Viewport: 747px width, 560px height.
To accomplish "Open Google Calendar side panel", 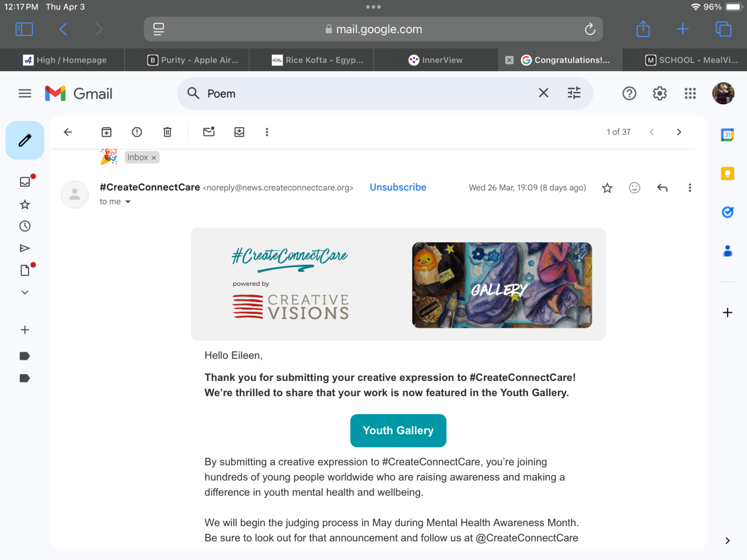I will (727, 135).
